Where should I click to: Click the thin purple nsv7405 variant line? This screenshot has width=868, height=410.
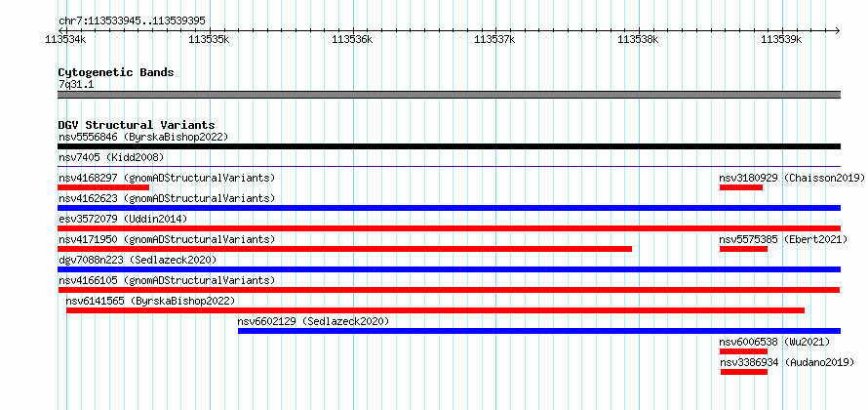[x=449, y=166]
